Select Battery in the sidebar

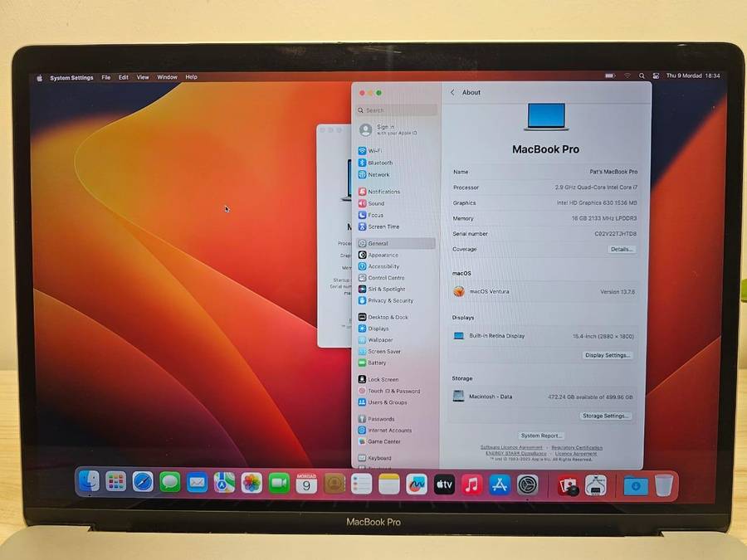[380, 363]
